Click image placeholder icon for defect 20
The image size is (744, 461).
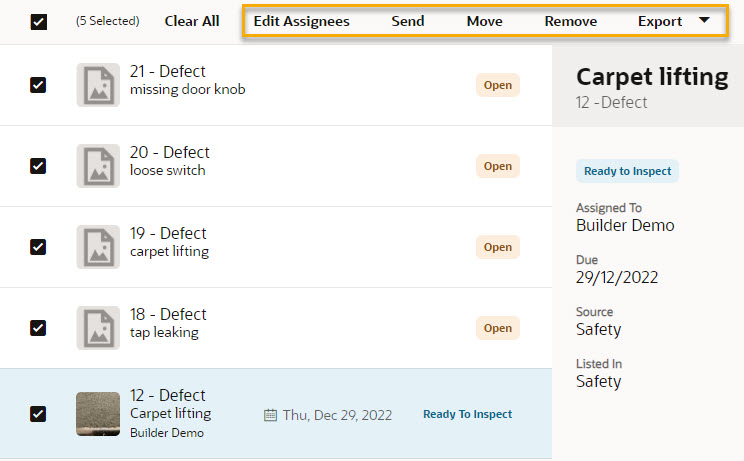pos(98,166)
